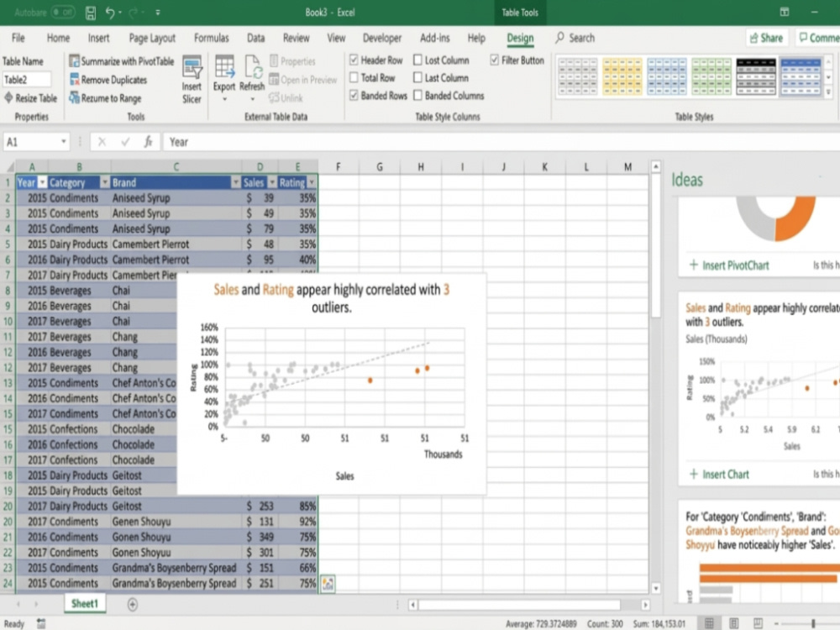This screenshot has width=840, height=630.
Task: Uncheck the Banded Rows checkbox
Action: coord(354,96)
